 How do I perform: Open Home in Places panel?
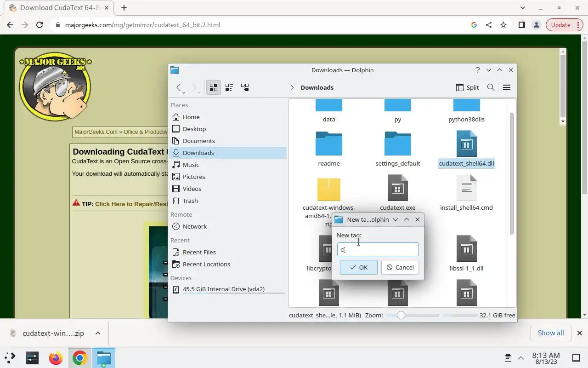click(228, 117)
